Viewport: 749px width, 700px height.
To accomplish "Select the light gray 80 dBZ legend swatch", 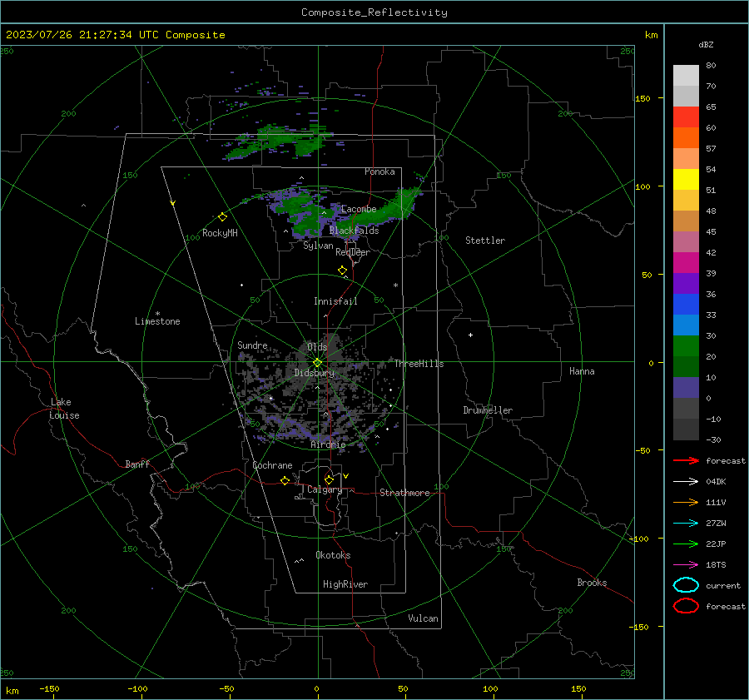I will click(x=686, y=76).
